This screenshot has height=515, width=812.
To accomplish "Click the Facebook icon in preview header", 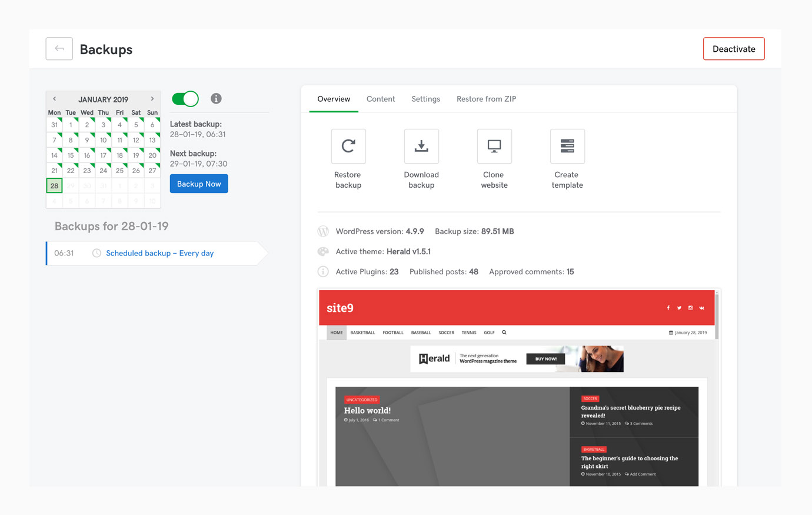I will tap(668, 308).
